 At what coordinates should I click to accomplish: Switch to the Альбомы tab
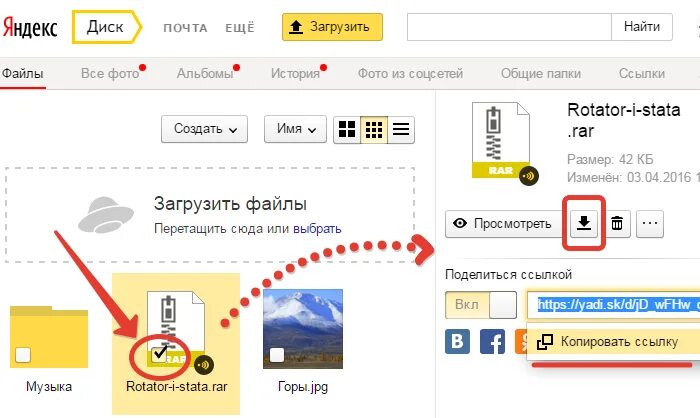click(205, 73)
